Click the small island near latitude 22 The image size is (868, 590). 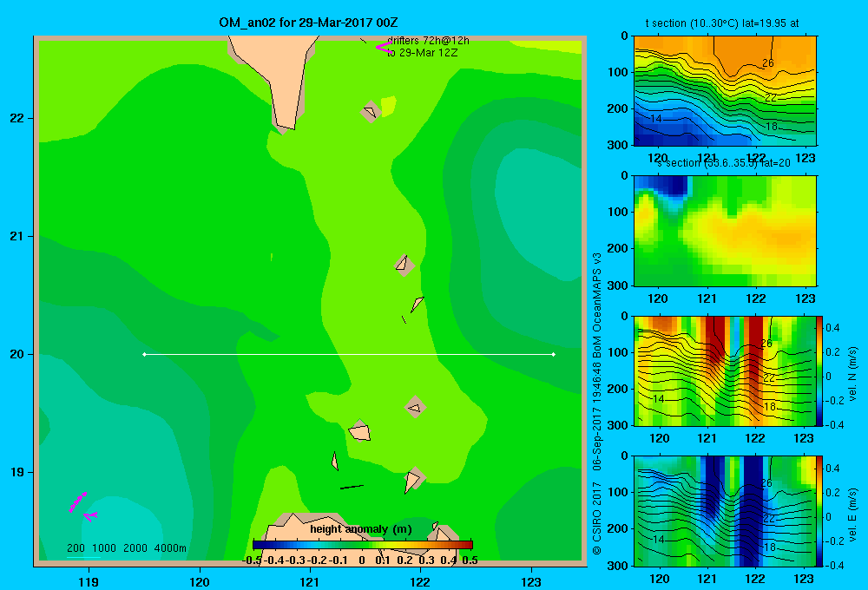click(x=370, y=112)
